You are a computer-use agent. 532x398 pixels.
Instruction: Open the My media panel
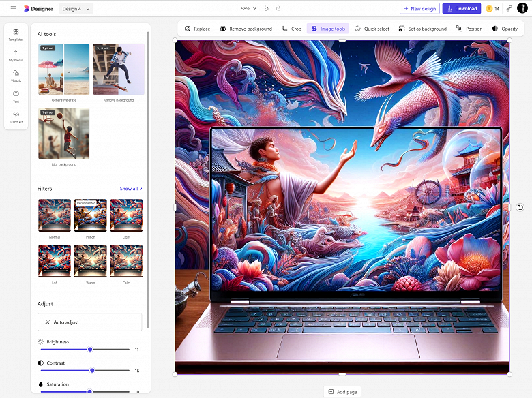[x=16, y=56]
